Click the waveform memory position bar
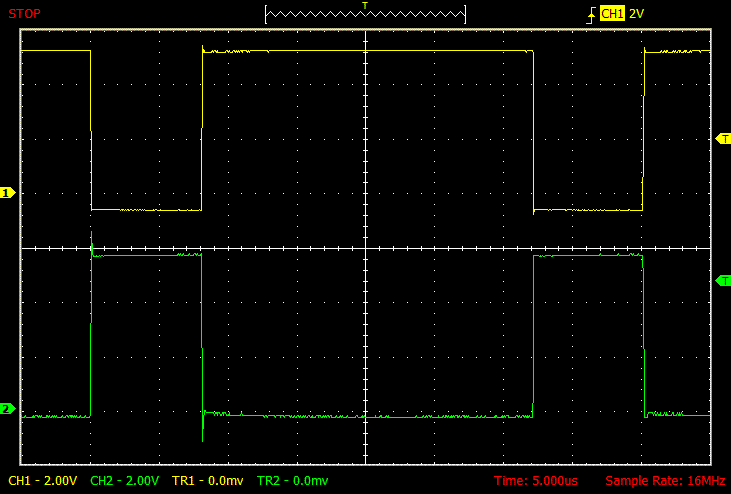Viewport: 731px width, 494px height. point(365,14)
